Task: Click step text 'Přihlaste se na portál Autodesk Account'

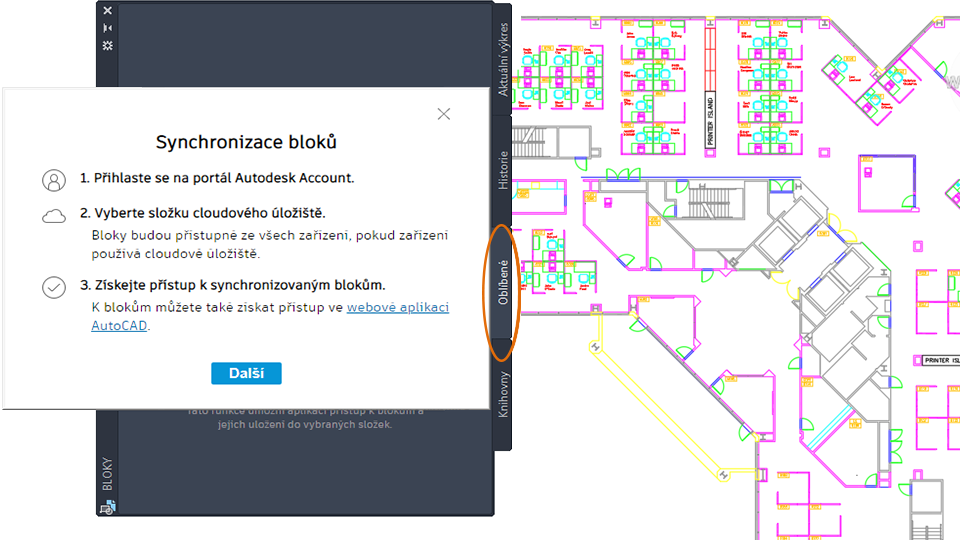Action: pos(217,178)
